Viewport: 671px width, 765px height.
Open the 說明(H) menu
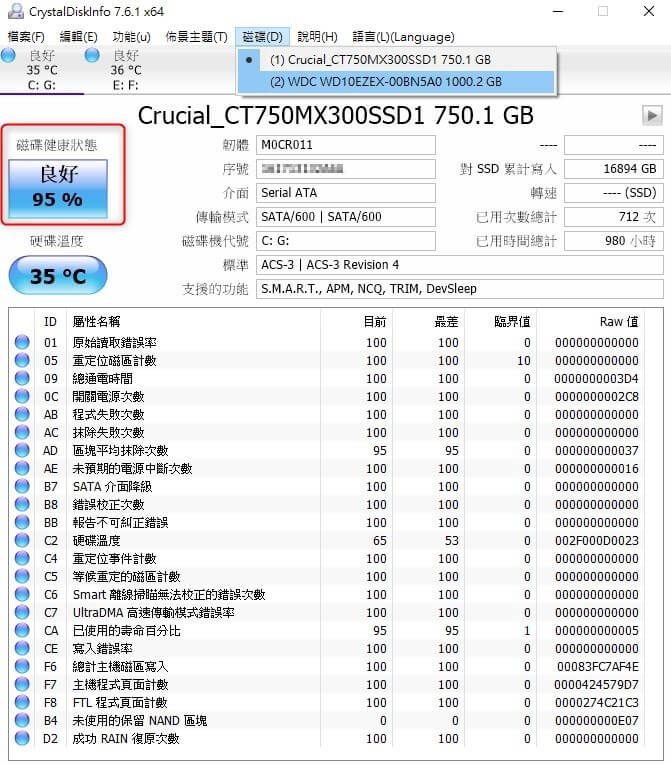tap(318, 37)
